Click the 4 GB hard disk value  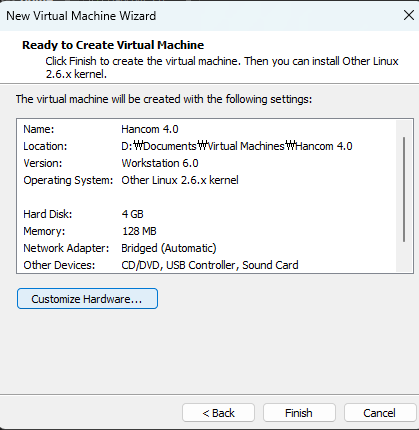[133, 214]
